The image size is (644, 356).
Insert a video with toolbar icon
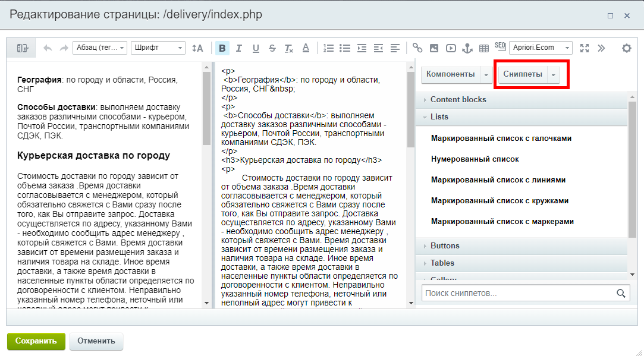[x=451, y=48]
